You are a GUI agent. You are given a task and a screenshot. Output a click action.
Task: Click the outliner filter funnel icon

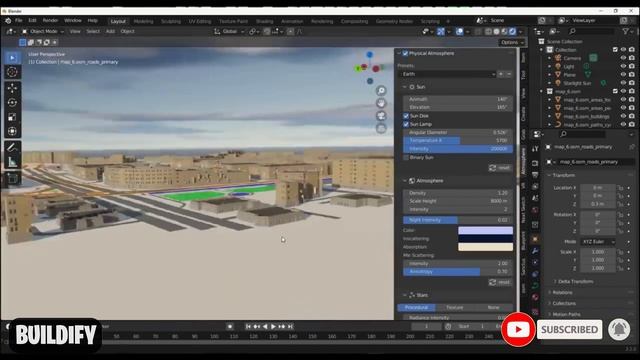coord(626,31)
